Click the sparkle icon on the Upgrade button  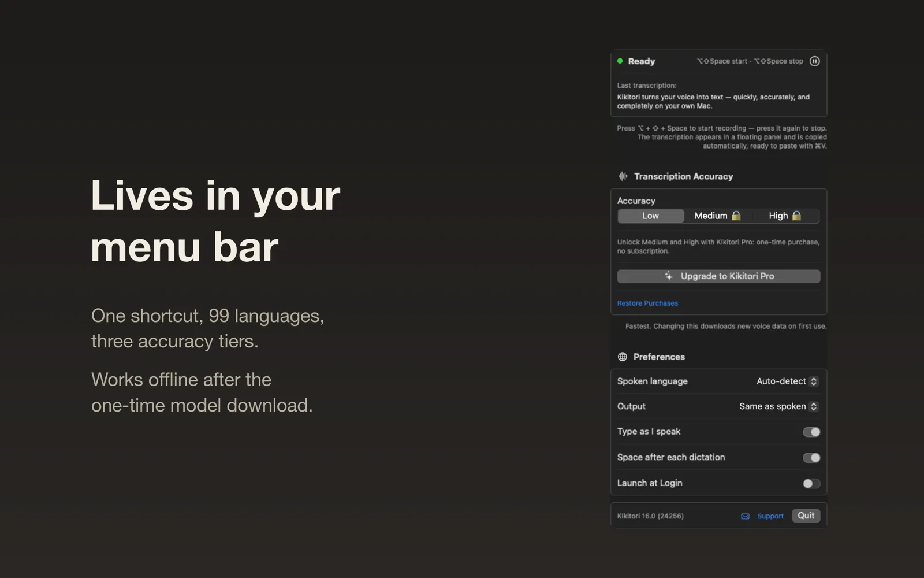click(668, 276)
